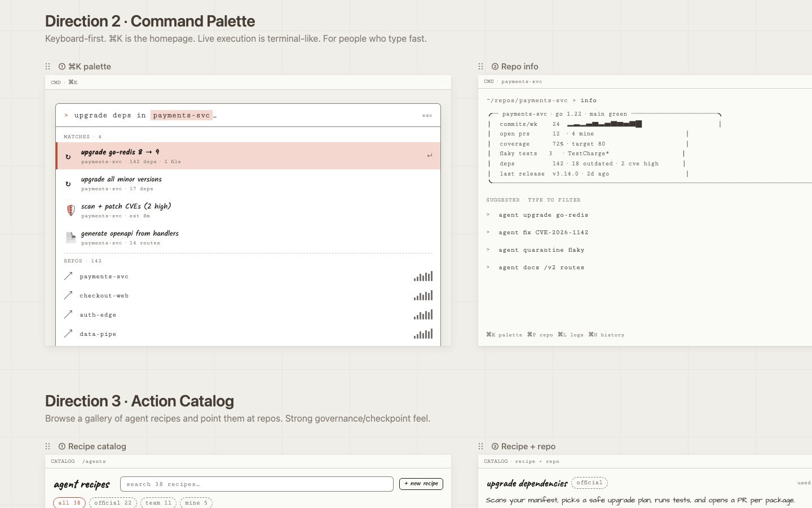Click arrow icon next to checkout-web repo
The height and width of the screenshot is (508, 812).
pos(68,295)
